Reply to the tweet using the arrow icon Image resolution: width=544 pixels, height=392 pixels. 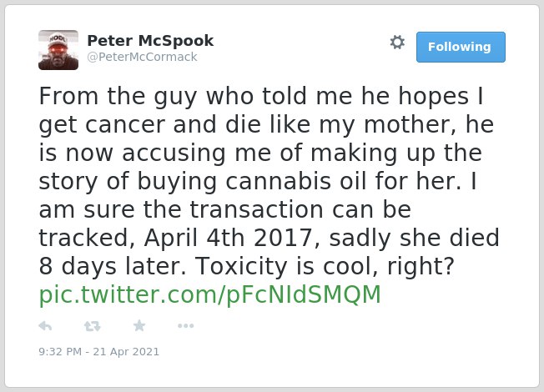point(45,326)
